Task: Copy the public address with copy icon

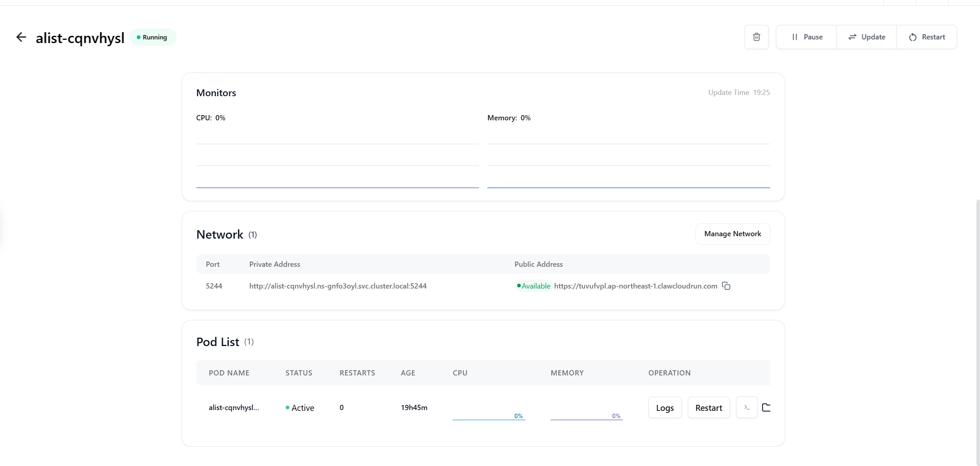Action: (726, 286)
